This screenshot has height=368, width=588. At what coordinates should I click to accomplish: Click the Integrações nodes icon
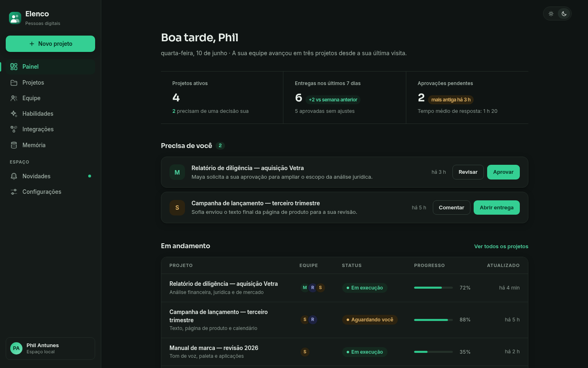14,129
